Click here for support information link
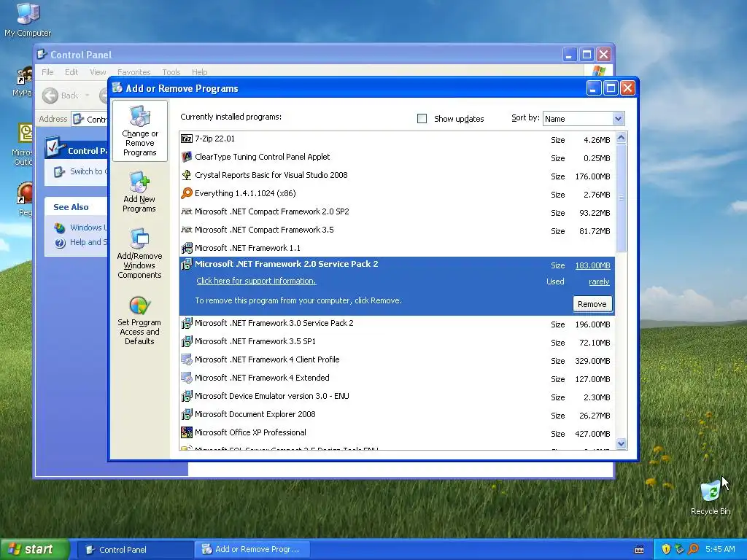Viewport: 747px width, 560px height. click(x=256, y=281)
